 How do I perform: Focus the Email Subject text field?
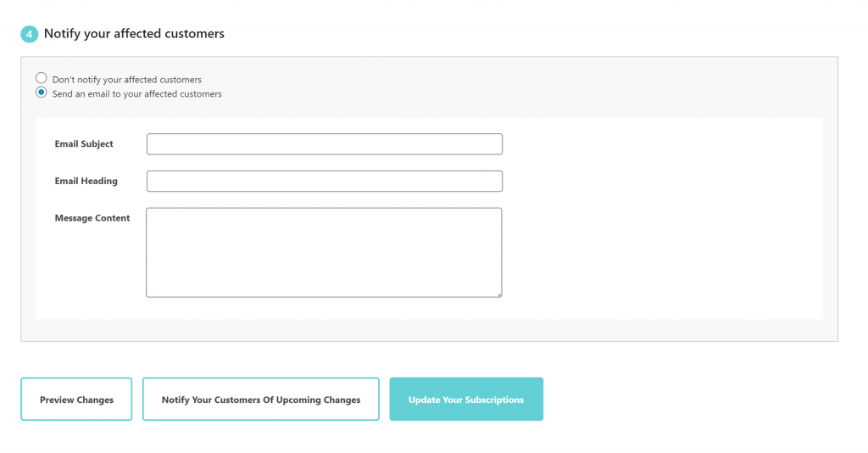click(325, 144)
